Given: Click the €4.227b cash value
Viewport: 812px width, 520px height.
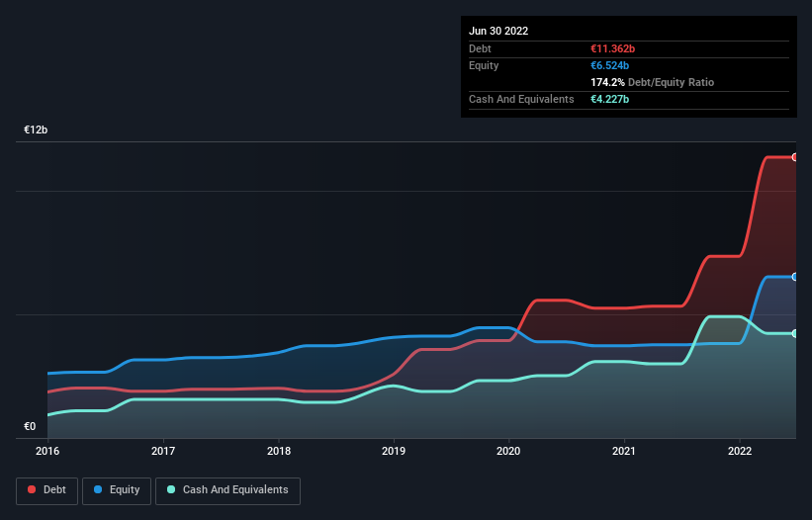Looking at the screenshot, I should (x=609, y=99).
